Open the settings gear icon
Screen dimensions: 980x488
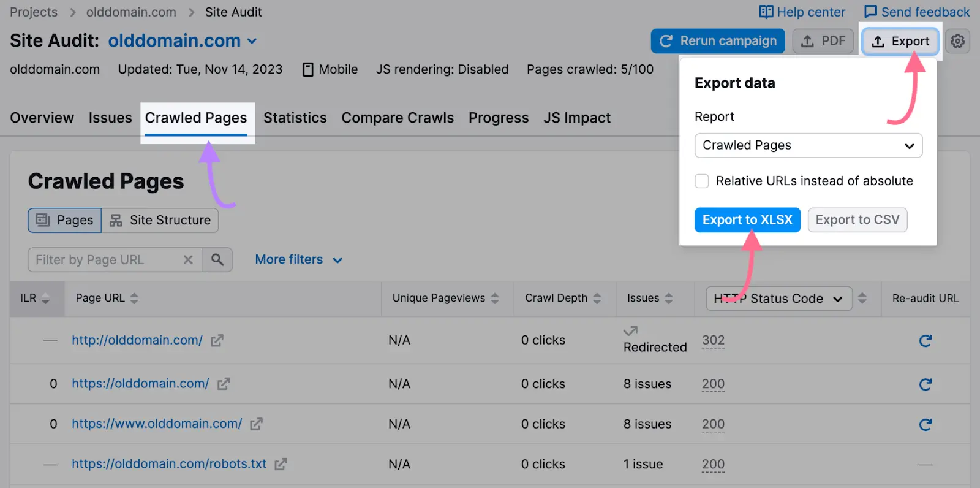coord(957,41)
